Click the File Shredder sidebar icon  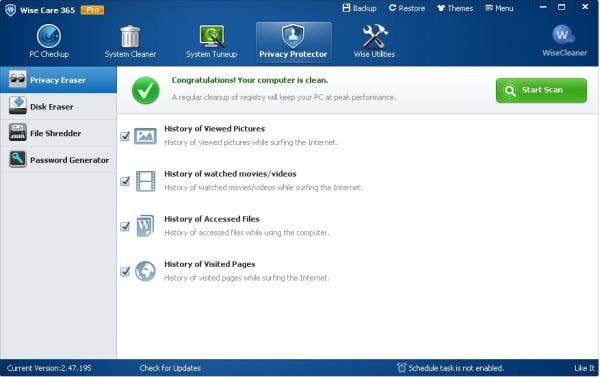pyautogui.click(x=17, y=132)
